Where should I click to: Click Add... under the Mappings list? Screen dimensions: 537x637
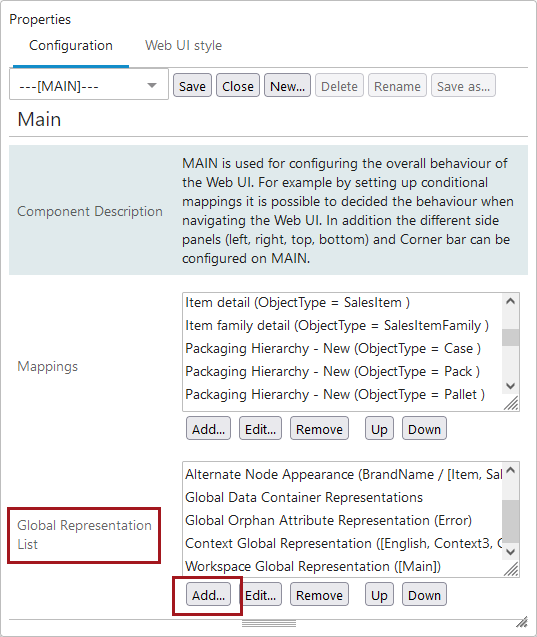208,429
